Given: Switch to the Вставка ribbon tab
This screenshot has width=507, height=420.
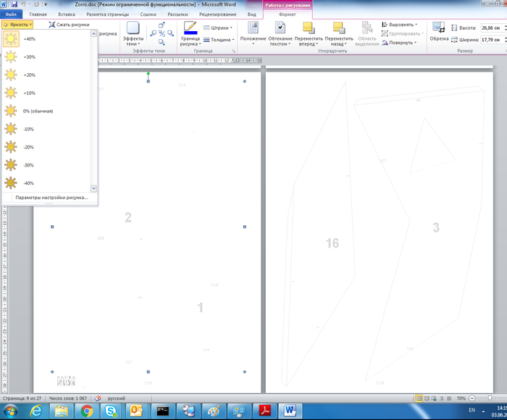Looking at the screenshot, I should coord(66,14).
